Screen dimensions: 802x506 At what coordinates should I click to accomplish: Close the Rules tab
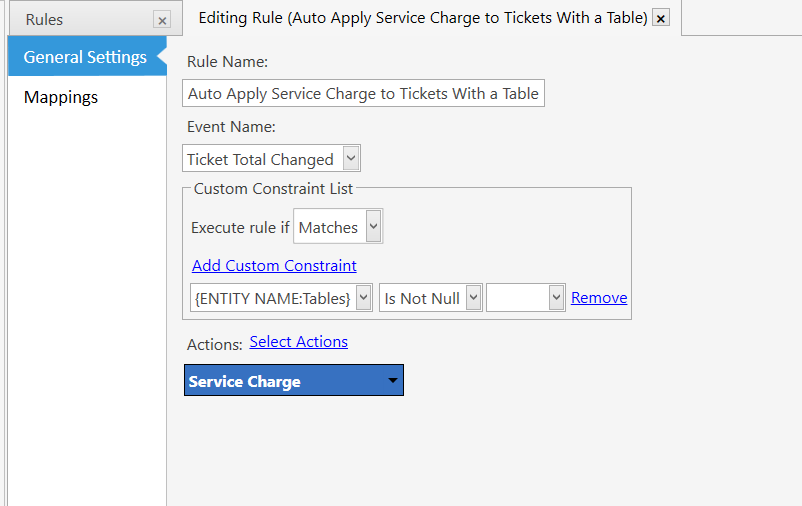tap(162, 20)
